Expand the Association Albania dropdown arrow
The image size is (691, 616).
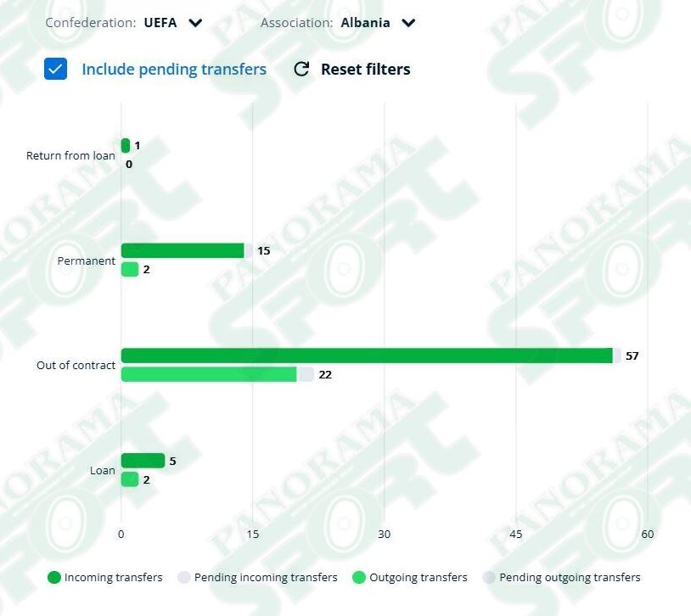408,23
